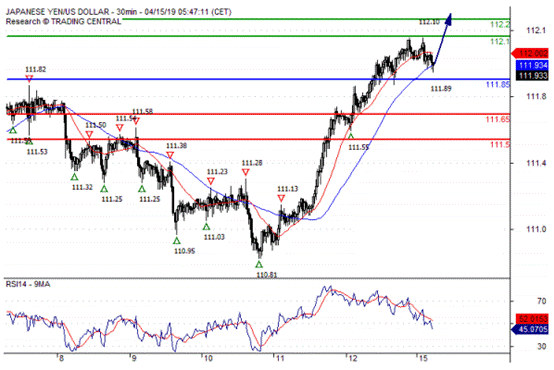The height and width of the screenshot is (370, 554).
Task: Click the 111.8 price axis tick
Action: [536, 96]
